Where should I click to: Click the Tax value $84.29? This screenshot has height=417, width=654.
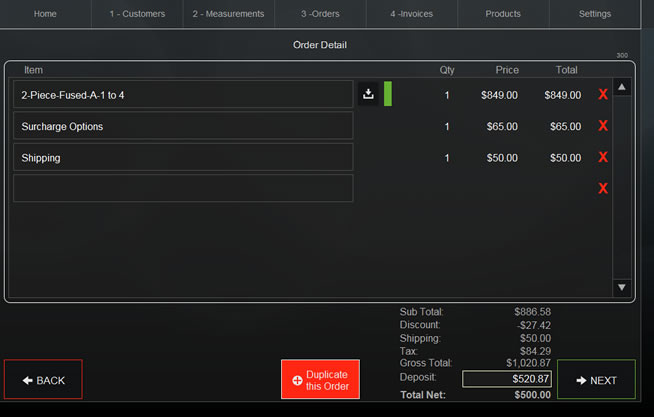535,351
